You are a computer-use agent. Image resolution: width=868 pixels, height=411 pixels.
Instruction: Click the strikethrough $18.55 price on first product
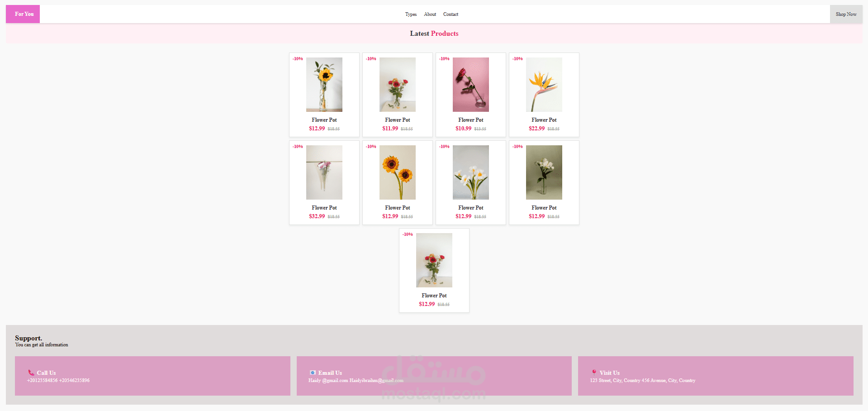tap(333, 129)
